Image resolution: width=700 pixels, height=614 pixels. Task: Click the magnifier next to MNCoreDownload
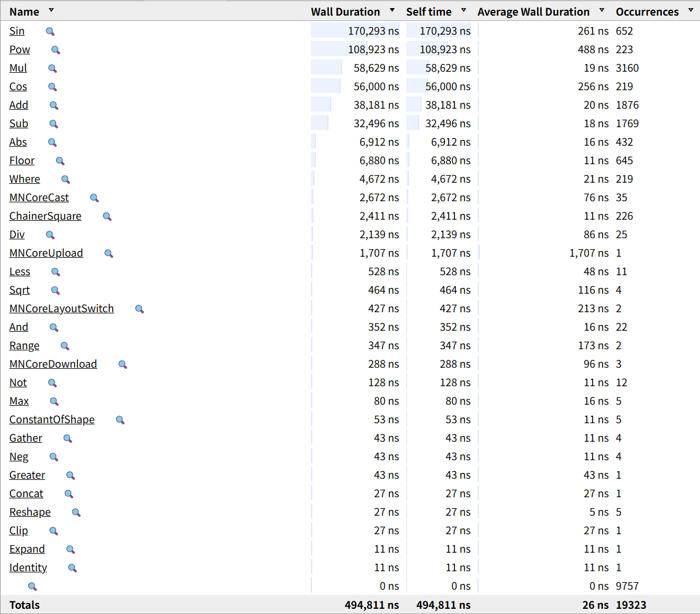click(x=123, y=365)
